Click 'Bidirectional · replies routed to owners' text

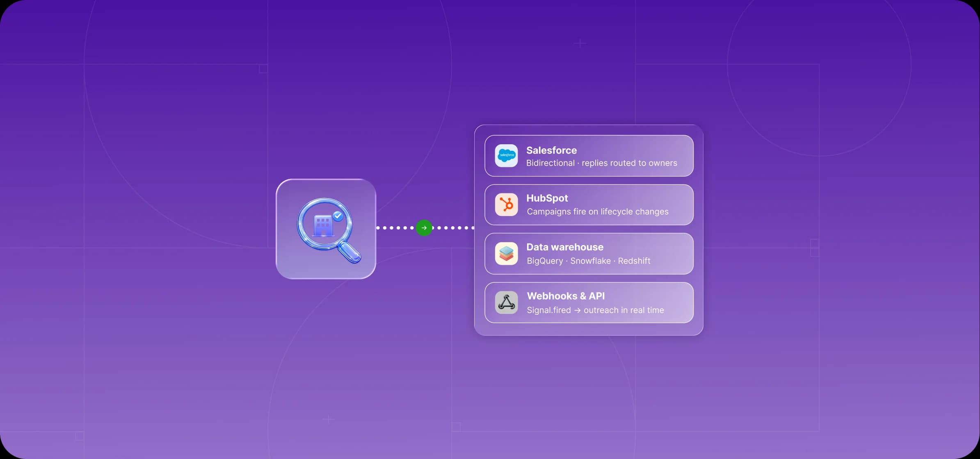pos(601,163)
